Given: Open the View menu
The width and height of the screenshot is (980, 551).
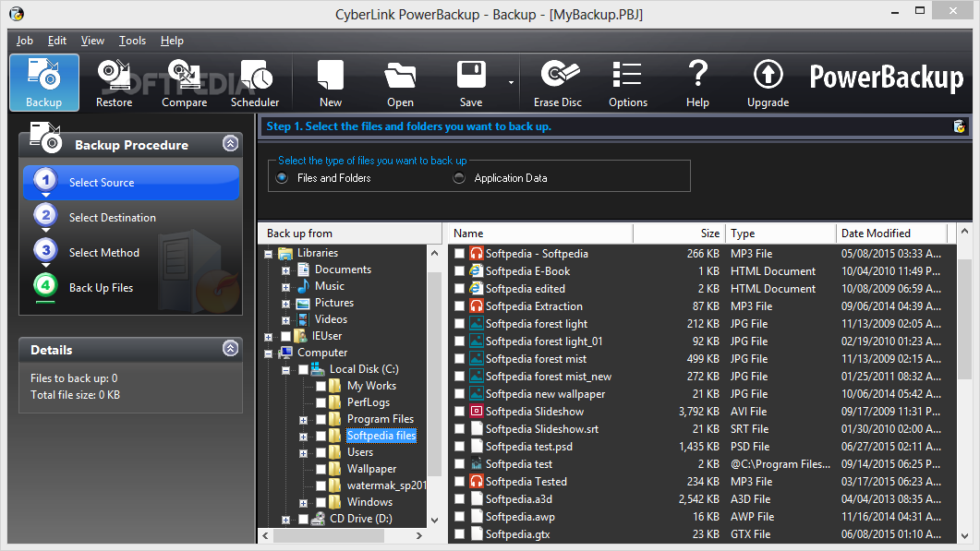Looking at the screenshot, I should pyautogui.click(x=92, y=41).
